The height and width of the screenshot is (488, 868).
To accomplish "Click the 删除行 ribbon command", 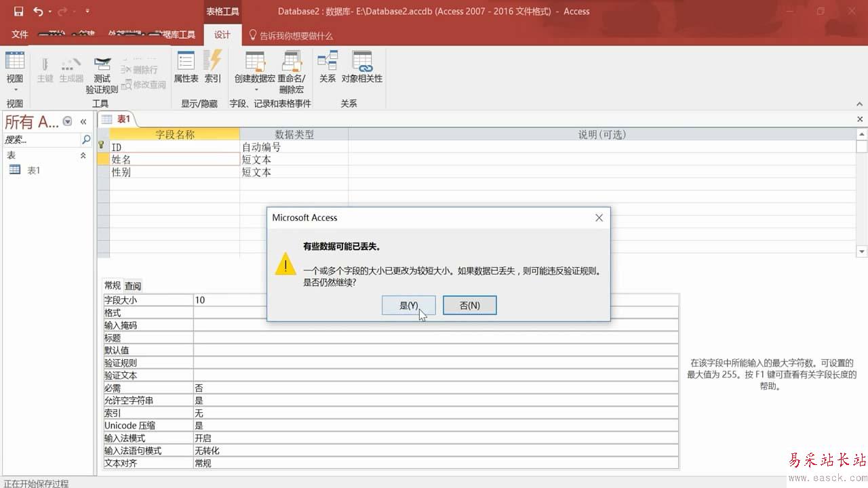I will [140, 70].
